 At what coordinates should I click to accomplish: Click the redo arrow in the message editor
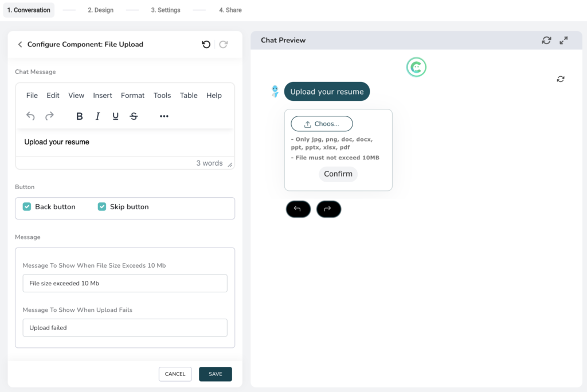(x=49, y=116)
